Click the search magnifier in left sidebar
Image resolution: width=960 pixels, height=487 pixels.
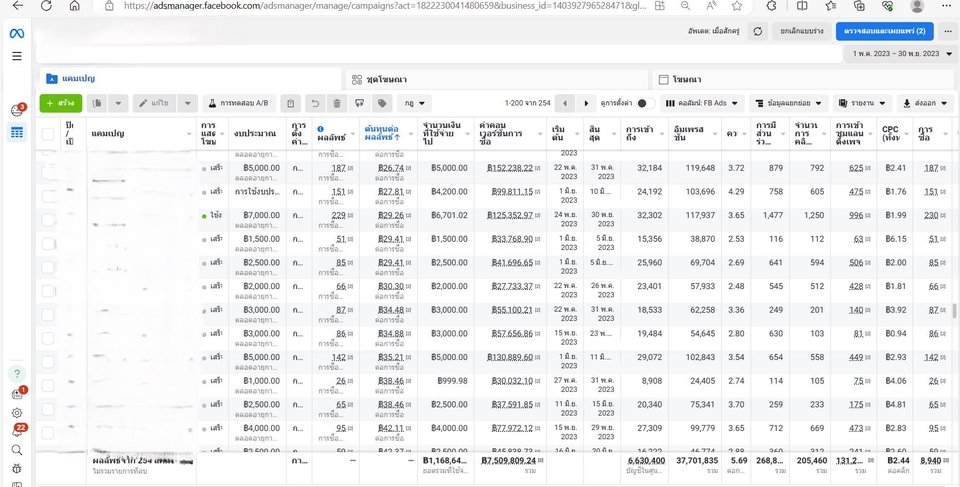click(17, 450)
